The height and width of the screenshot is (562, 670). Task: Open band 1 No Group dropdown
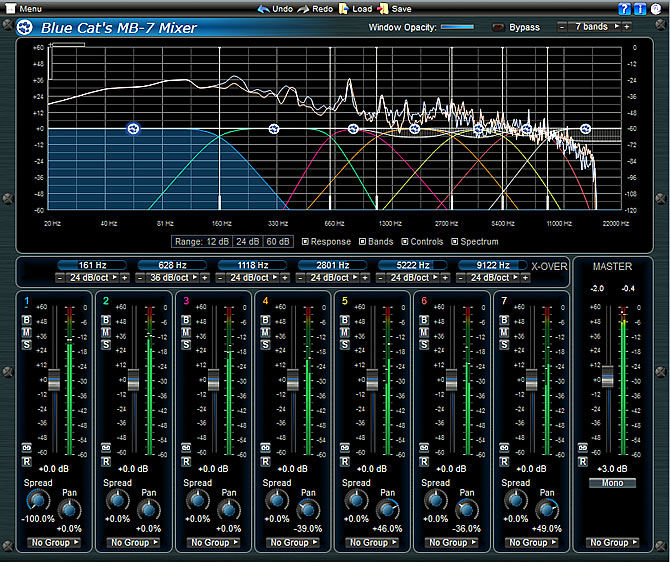tap(54, 542)
